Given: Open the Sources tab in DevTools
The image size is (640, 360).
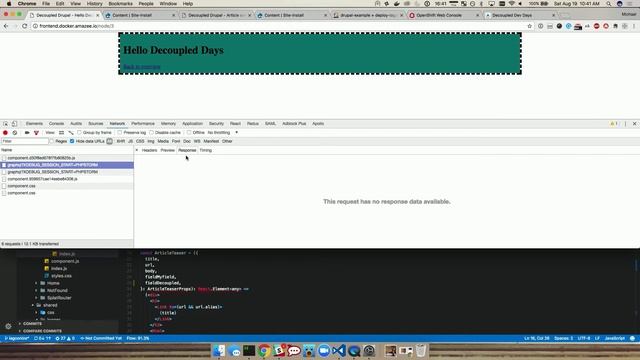Looking at the screenshot, I should (x=96, y=124).
